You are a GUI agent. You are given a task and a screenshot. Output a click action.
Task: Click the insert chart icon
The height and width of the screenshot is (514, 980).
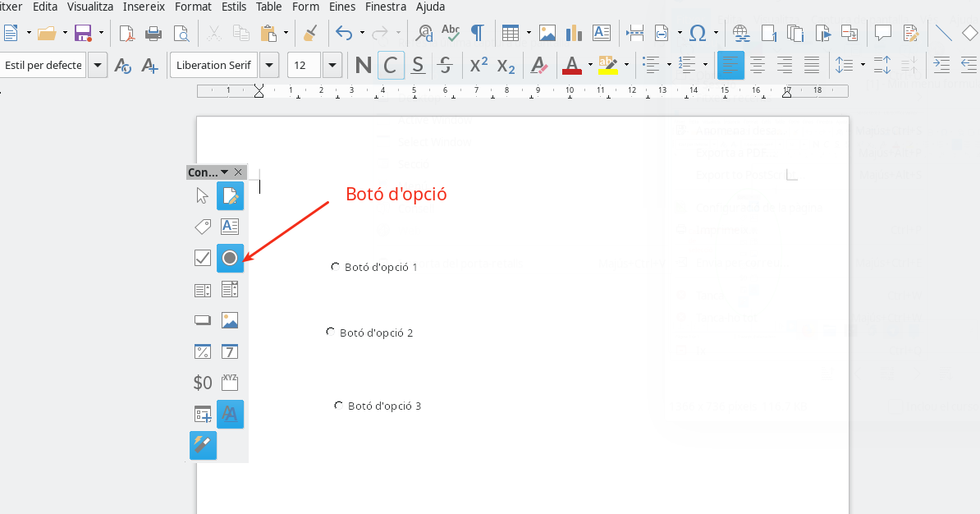[x=574, y=33]
